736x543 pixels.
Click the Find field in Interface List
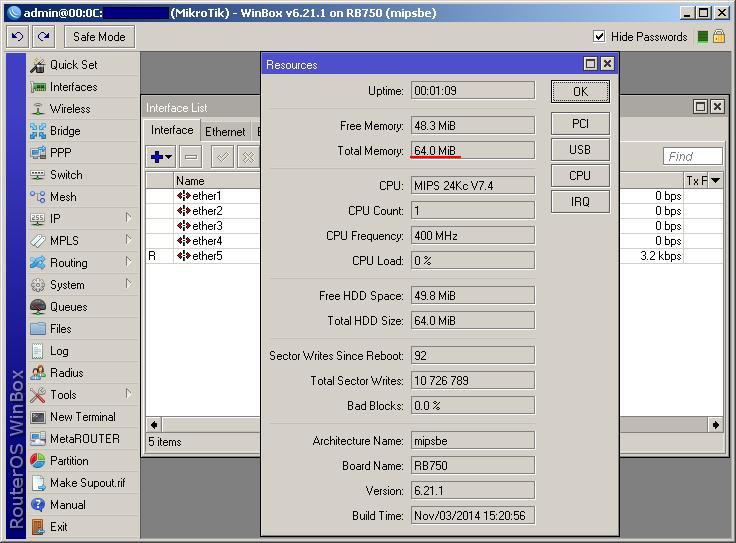pyautogui.click(x=692, y=156)
